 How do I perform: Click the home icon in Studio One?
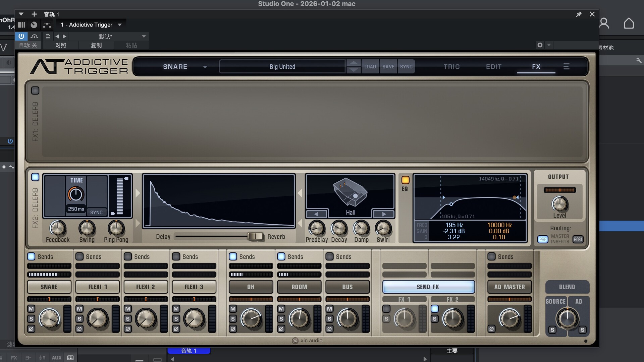[629, 23]
